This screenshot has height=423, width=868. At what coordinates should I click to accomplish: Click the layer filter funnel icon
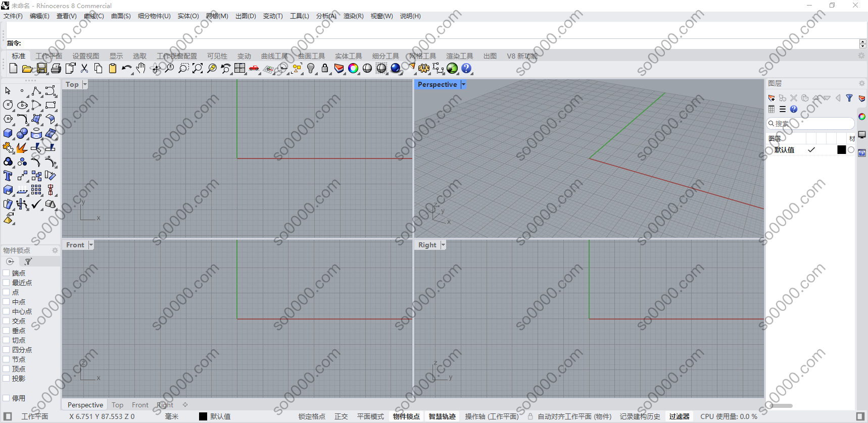click(x=849, y=98)
